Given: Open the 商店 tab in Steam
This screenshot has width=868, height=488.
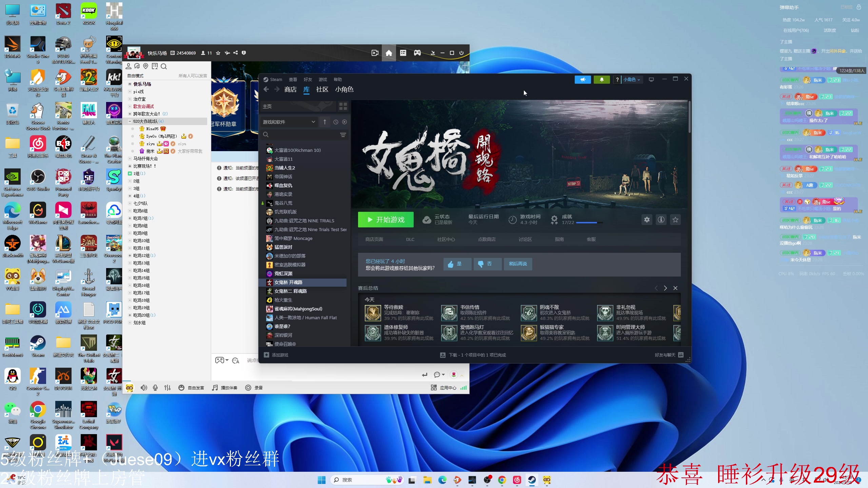Looking at the screenshot, I should [290, 89].
